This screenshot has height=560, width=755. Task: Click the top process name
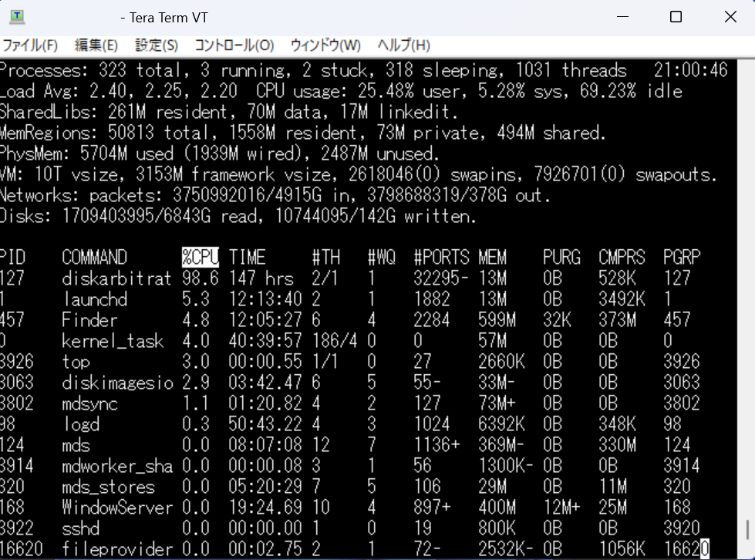[76, 362]
